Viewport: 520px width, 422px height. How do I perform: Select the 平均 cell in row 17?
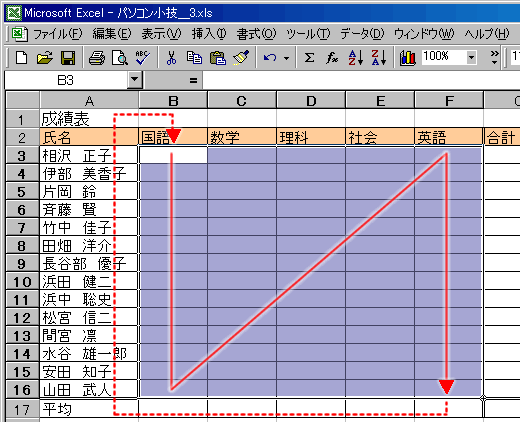(x=89, y=409)
